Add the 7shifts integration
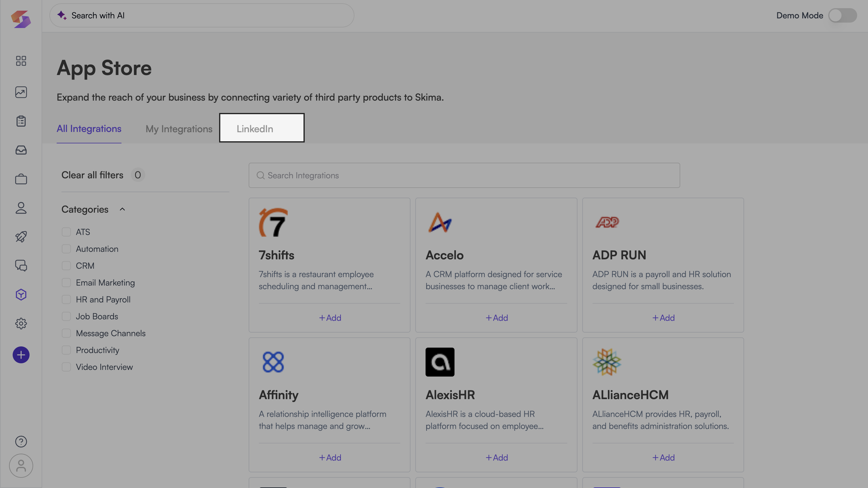Image resolution: width=868 pixels, height=488 pixels. (330, 318)
